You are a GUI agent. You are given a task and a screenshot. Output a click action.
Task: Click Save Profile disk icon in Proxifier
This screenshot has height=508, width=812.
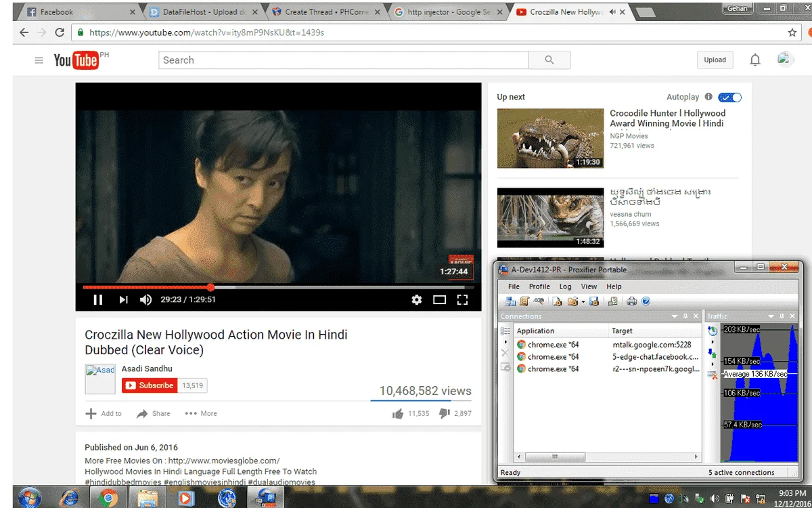pos(594,301)
